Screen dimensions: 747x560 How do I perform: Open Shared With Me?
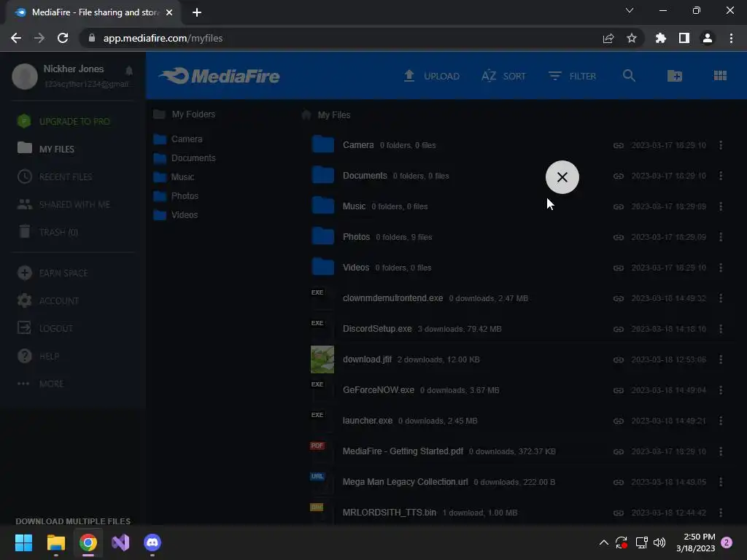(63, 204)
